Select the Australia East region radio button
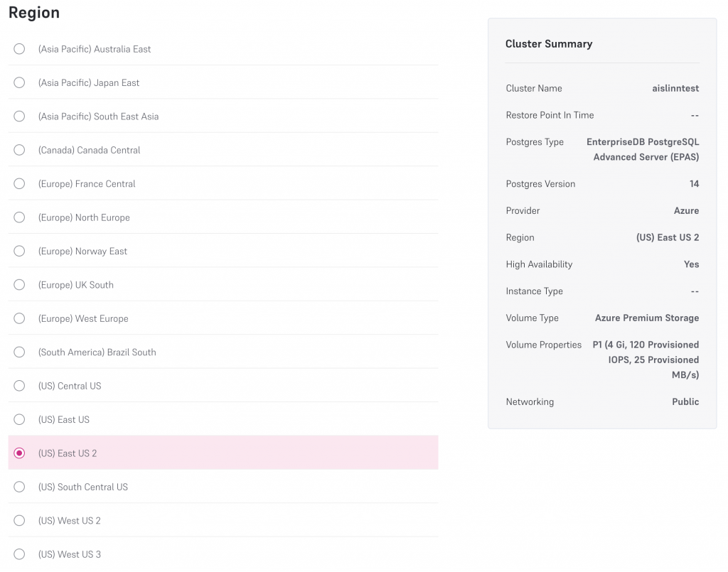This screenshot has width=728, height=572. click(19, 49)
